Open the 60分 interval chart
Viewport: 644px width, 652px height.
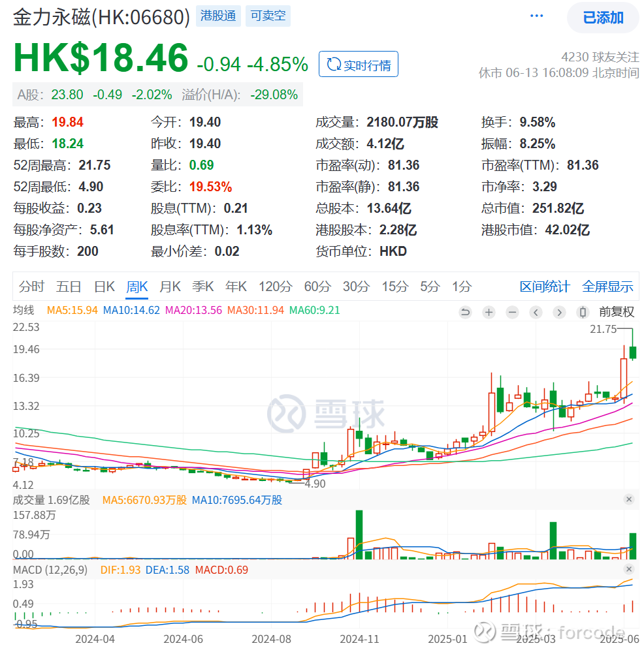tap(317, 287)
